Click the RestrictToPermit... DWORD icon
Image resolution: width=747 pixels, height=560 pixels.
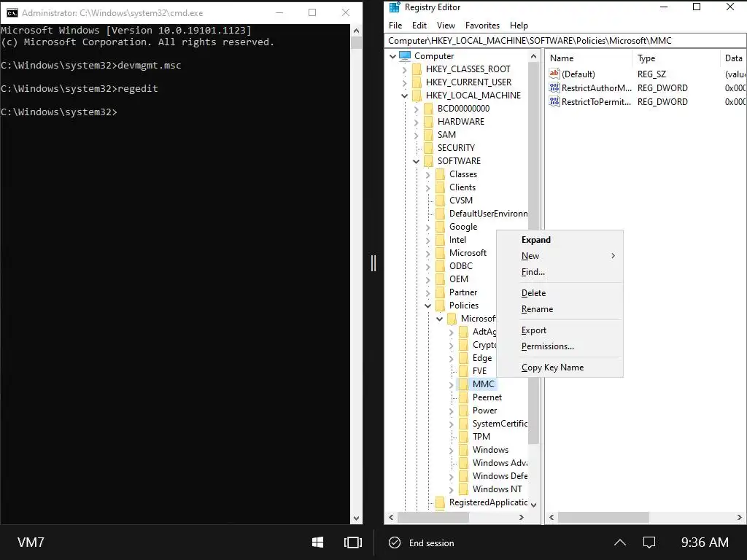point(554,101)
